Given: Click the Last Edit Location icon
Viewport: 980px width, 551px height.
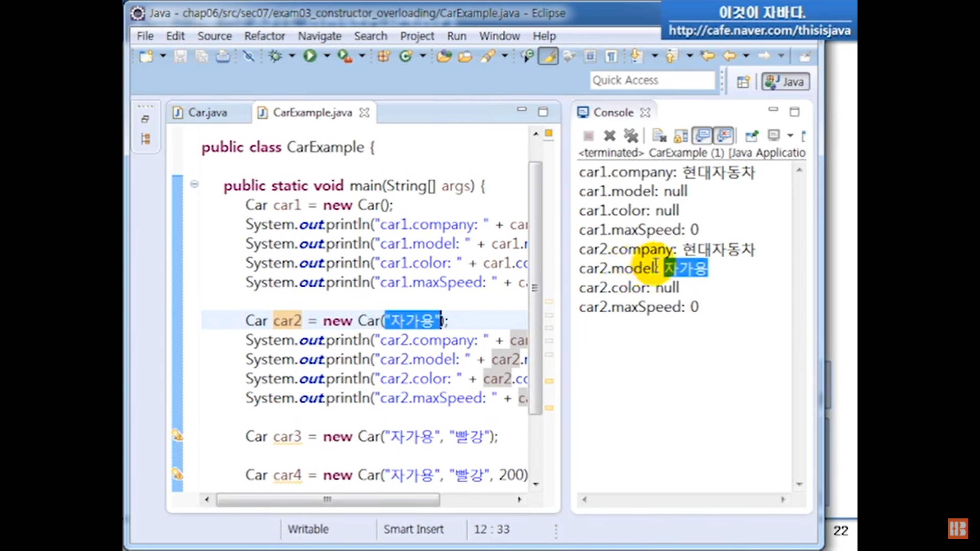Looking at the screenshot, I should [x=707, y=56].
